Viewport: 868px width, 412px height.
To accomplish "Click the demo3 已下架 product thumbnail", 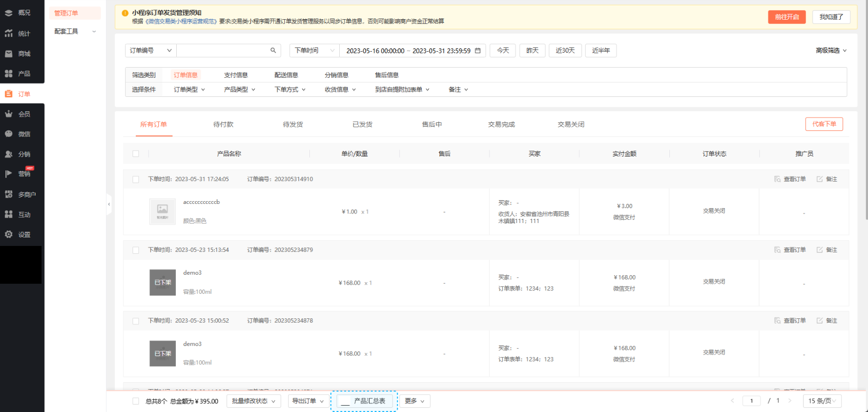I will coord(162,283).
